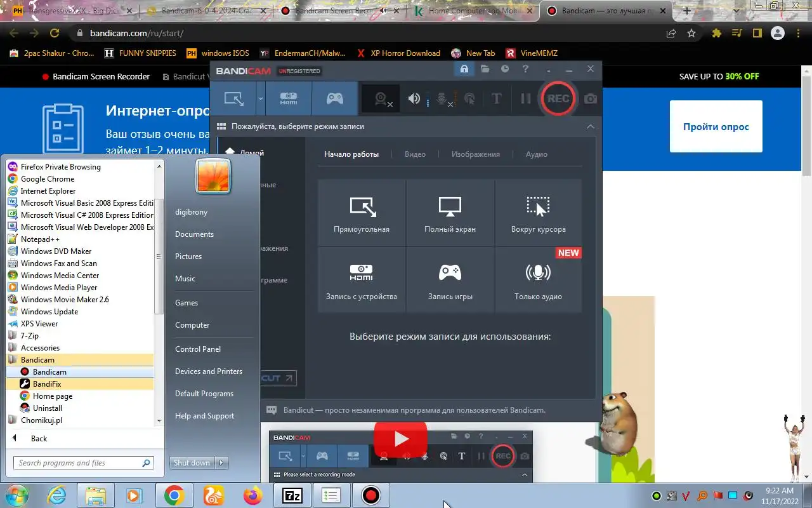
Task: Click the Firefox taskbar icon
Action: pos(252,495)
